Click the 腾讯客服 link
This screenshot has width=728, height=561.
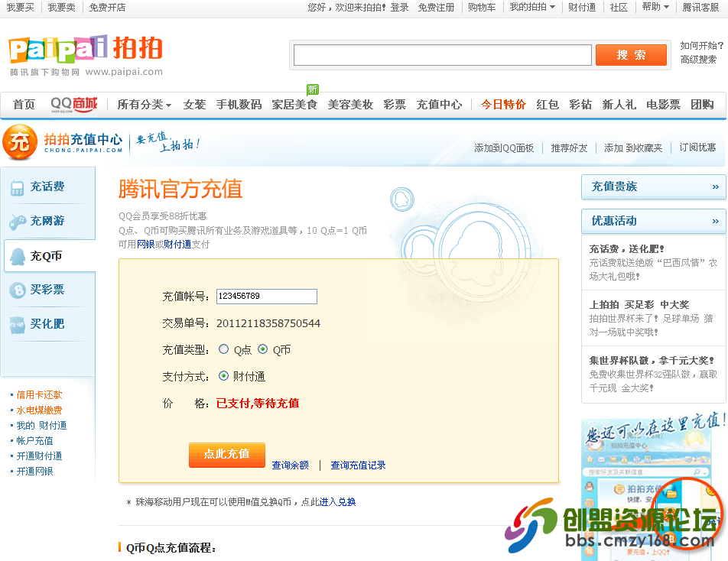click(700, 8)
